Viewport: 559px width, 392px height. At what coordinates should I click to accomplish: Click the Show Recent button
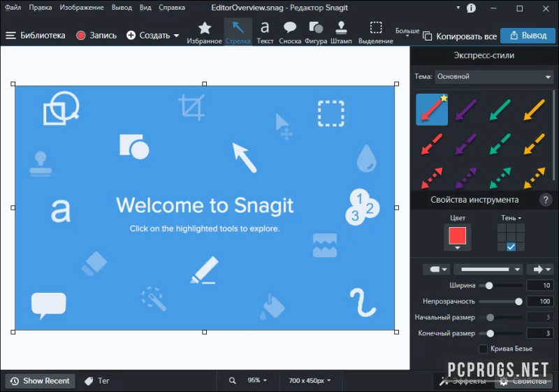point(40,381)
